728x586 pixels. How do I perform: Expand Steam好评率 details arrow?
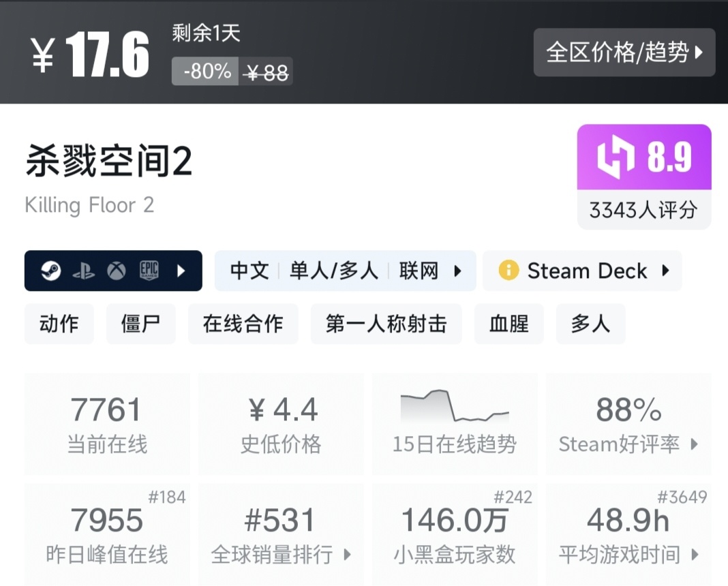[695, 445]
